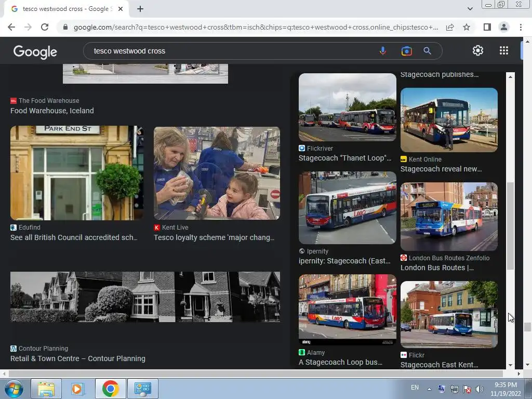Open Stagecoach "Thanet Loop" caption link

coord(345,158)
